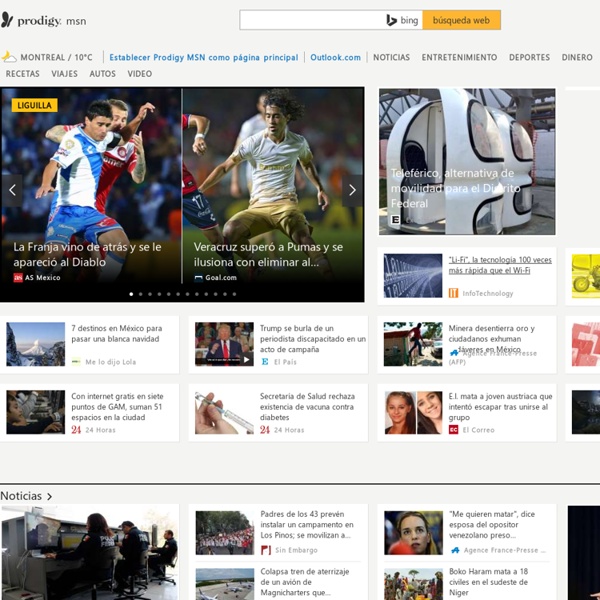Screen dimensions: 600x600
Task: Select the first carousel pagination dot
Action: point(131,294)
